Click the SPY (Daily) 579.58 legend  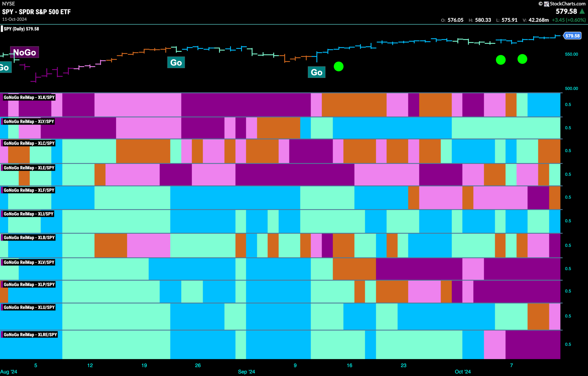point(20,29)
